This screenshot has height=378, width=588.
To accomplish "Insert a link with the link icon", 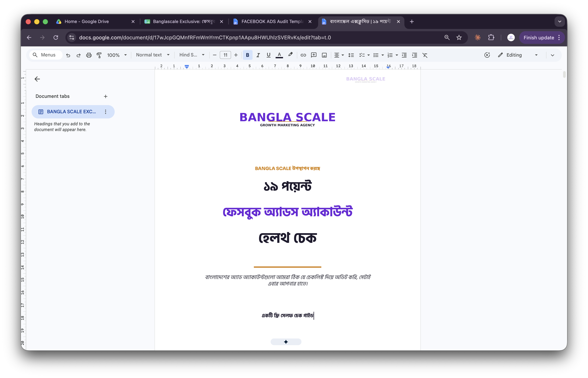I will pos(303,55).
